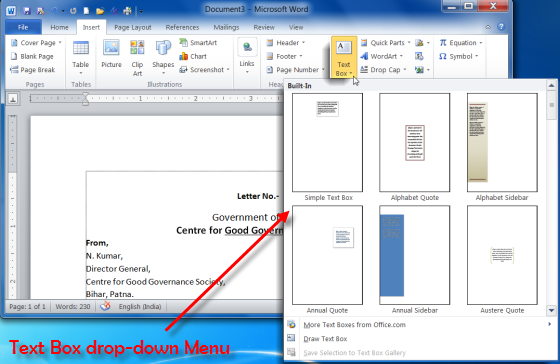
Task: Click the Save icon in quick access toolbar
Action: click(27, 11)
